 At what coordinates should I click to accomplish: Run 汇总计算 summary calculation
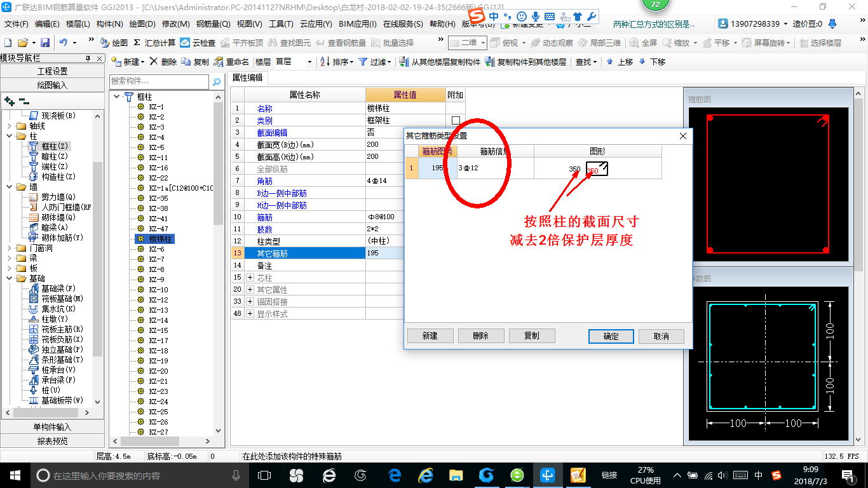(154, 43)
